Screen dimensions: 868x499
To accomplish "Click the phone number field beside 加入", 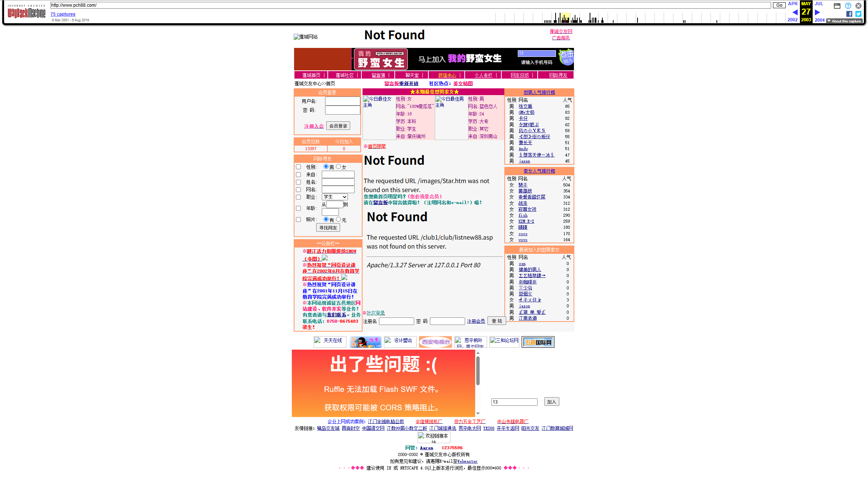I will (x=514, y=402).
